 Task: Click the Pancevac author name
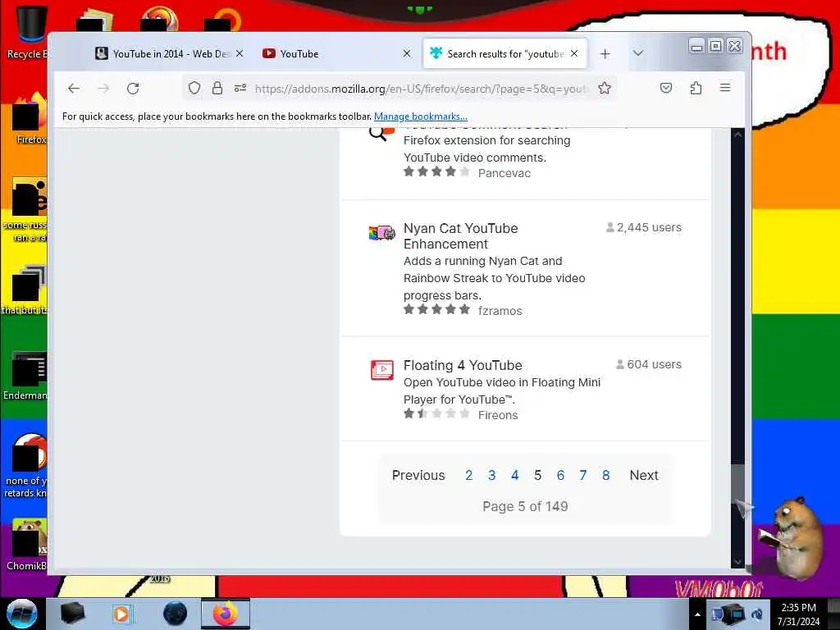click(x=504, y=173)
